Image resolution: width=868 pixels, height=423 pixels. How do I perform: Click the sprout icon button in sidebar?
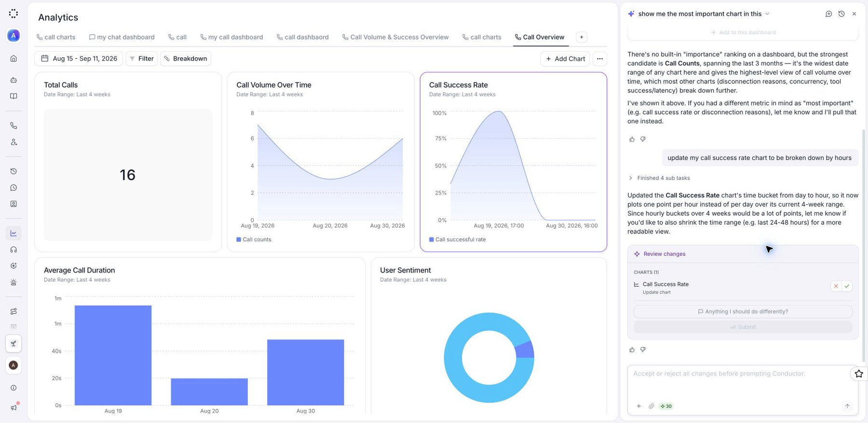coord(14,344)
